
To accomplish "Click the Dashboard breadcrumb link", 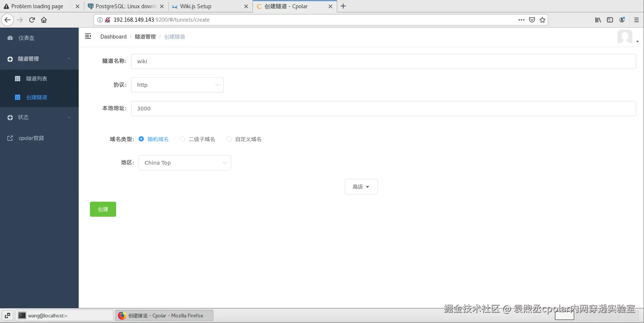I will [x=114, y=37].
